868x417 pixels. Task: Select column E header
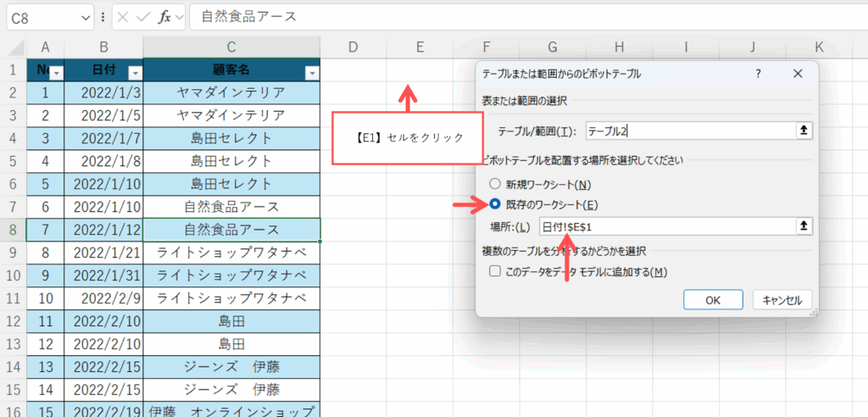(x=419, y=47)
